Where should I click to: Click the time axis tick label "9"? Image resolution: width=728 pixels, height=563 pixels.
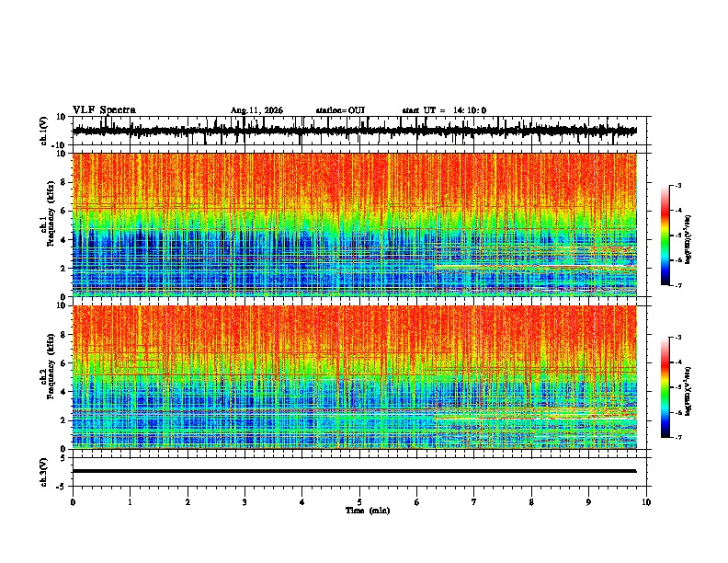click(x=588, y=502)
